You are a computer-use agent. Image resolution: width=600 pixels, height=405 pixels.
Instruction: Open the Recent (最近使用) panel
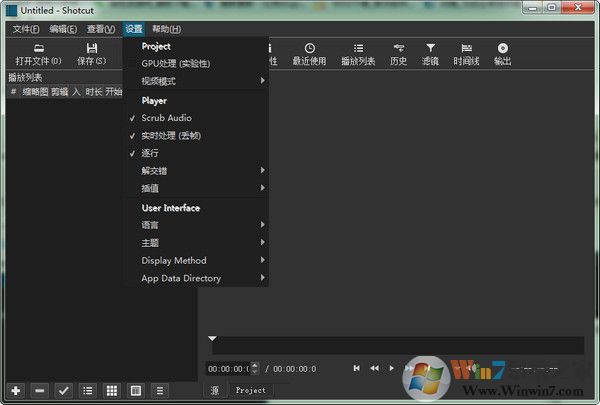(x=309, y=53)
